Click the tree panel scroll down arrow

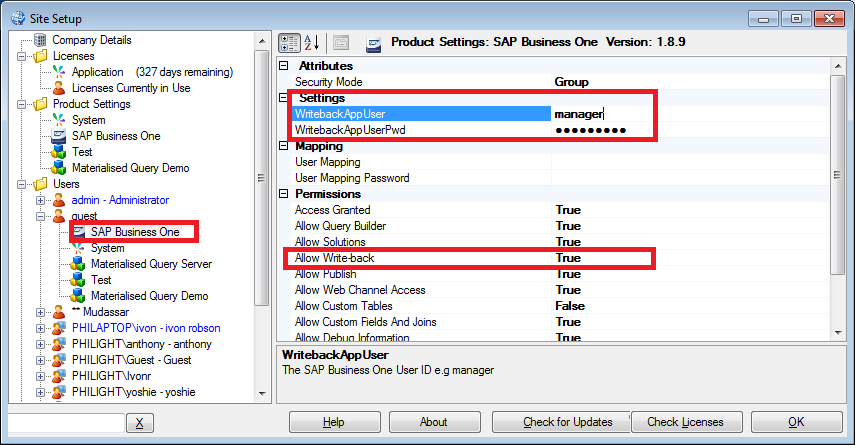click(262, 394)
